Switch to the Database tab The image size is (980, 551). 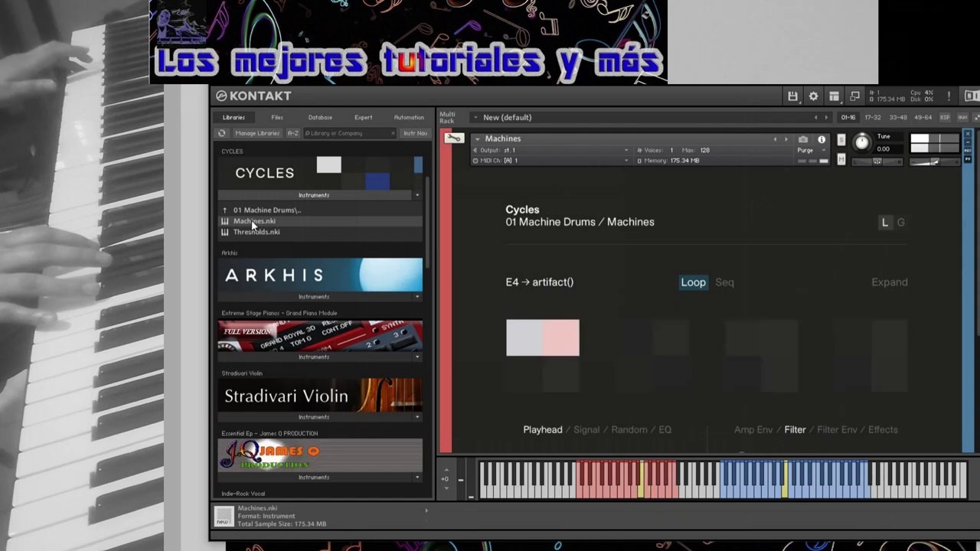click(320, 117)
